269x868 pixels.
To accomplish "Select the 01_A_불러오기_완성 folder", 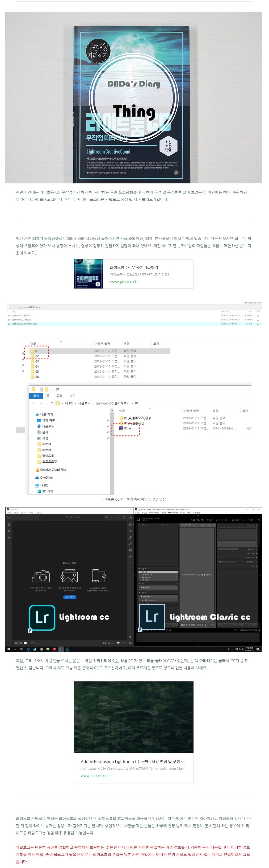I will (137, 418).
